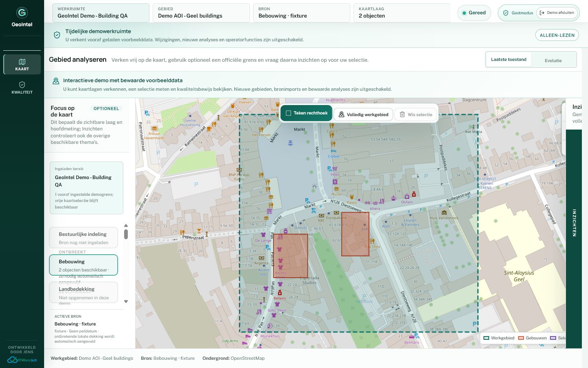Open the Kwaliteit section in sidebar
Screen dimensions: 588x368
[x=22, y=88]
